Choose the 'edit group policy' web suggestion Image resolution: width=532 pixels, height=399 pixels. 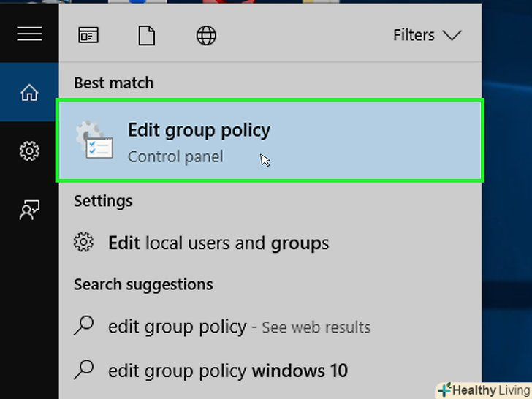coord(177,327)
